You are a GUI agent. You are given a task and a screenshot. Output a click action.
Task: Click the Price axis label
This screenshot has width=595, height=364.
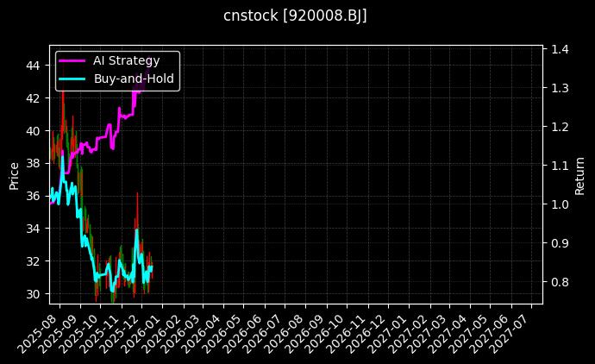14,174
